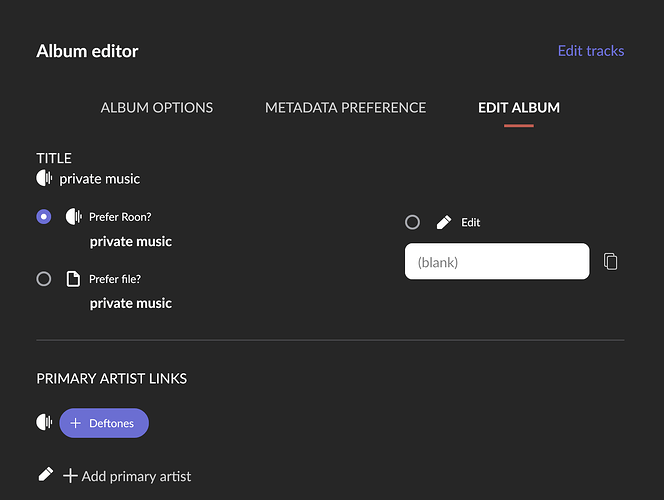Viewport: 664px width, 500px height.
Task: Click the Album editor heading
Action: (88, 51)
